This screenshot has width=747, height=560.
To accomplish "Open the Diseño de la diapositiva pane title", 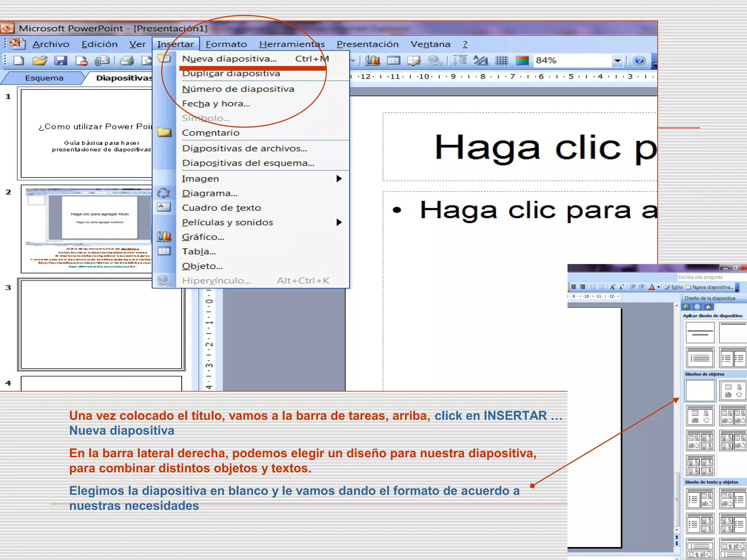I will pyautogui.click(x=710, y=298).
